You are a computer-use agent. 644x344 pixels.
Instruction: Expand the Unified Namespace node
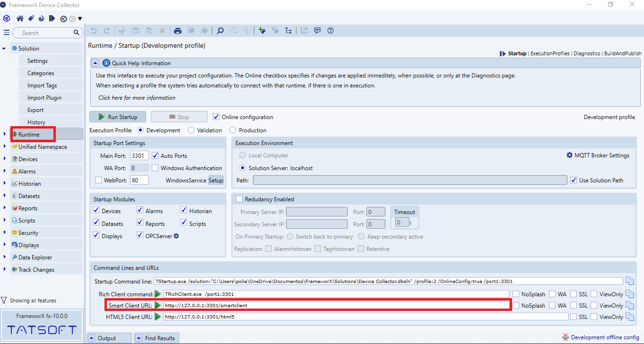[x=4, y=147]
